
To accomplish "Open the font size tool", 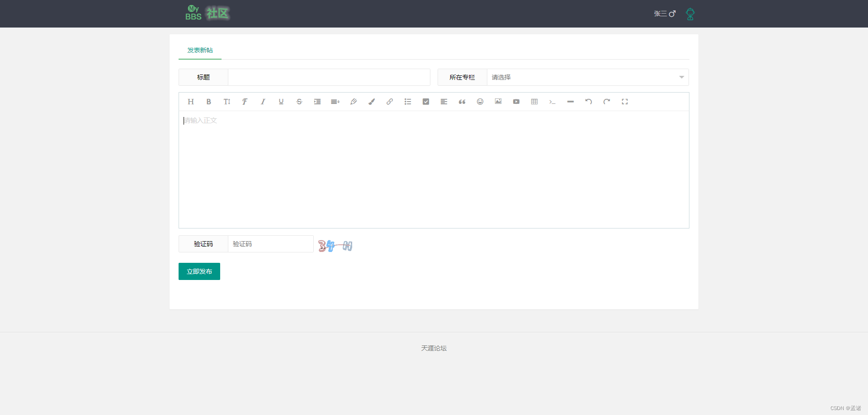I will [x=227, y=102].
